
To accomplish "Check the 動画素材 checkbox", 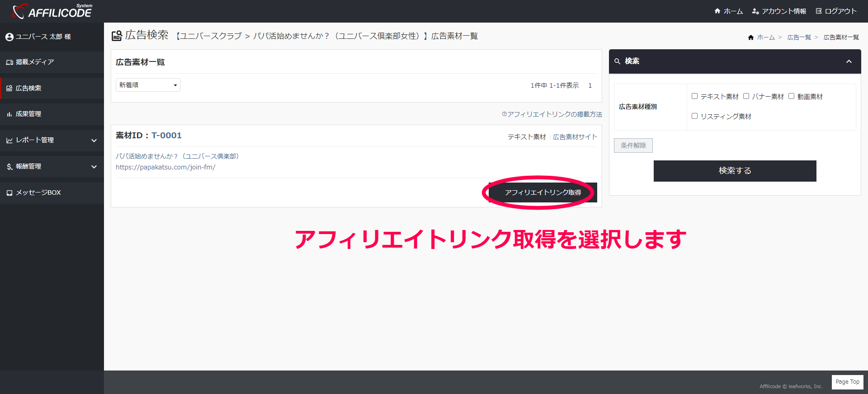I will point(791,96).
